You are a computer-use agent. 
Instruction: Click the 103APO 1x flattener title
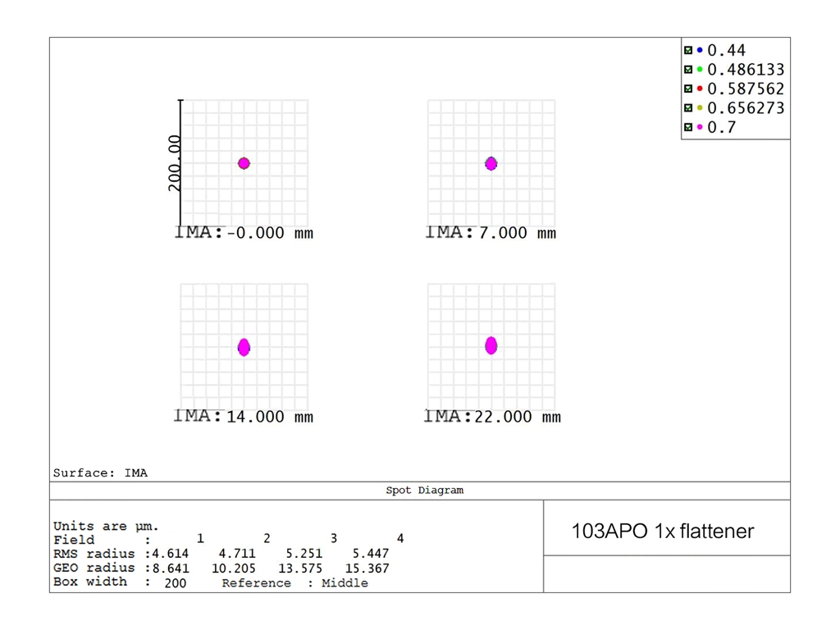(662, 531)
